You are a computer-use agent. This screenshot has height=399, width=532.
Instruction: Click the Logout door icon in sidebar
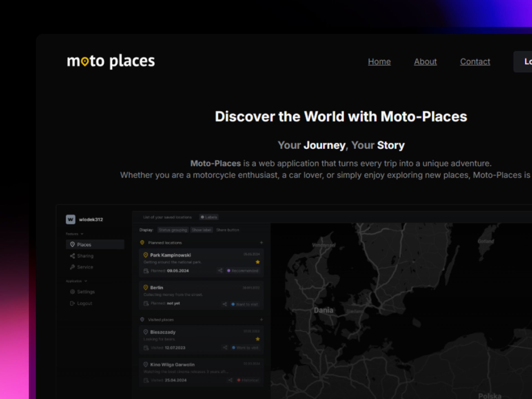(72, 303)
